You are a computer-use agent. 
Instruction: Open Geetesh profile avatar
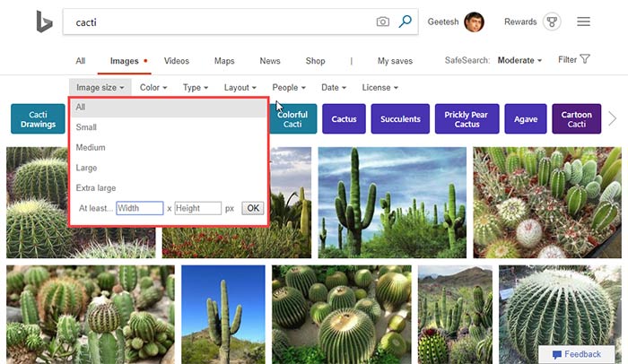tap(475, 22)
